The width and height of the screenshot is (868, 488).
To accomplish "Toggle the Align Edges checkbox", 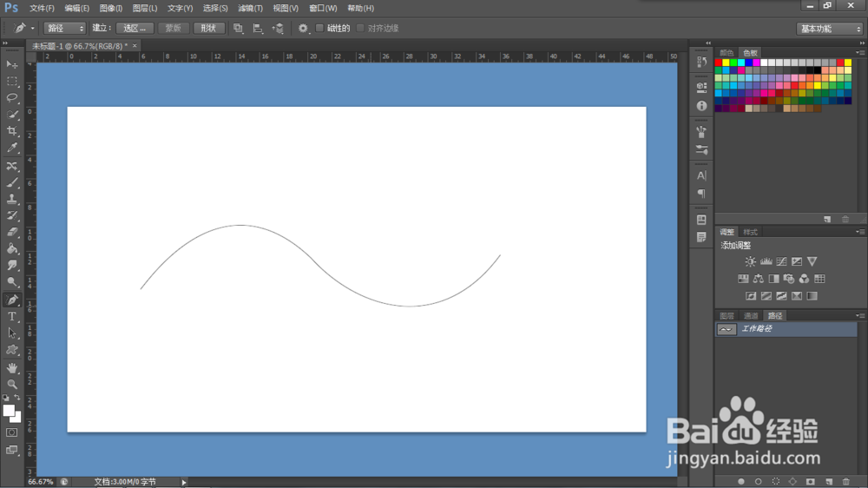I will point(360,29).
